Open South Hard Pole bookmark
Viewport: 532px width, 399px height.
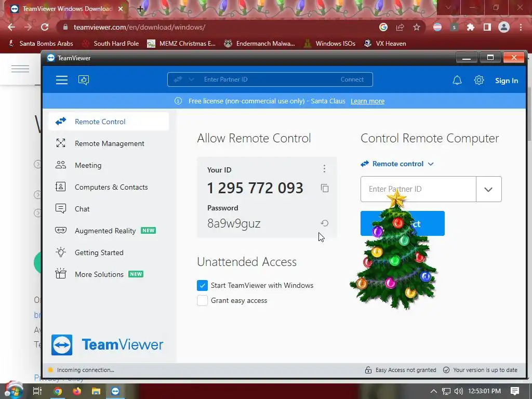[x=111, y=44]
